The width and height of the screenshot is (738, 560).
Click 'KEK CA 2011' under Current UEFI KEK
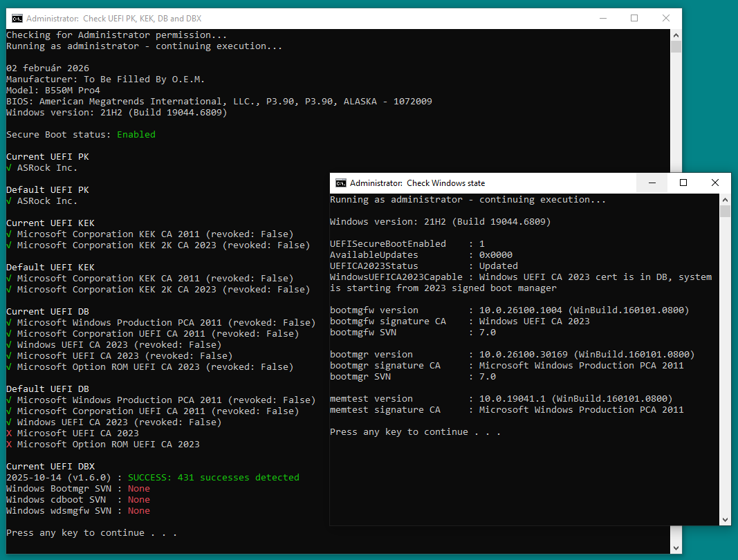tap(169, 234)
